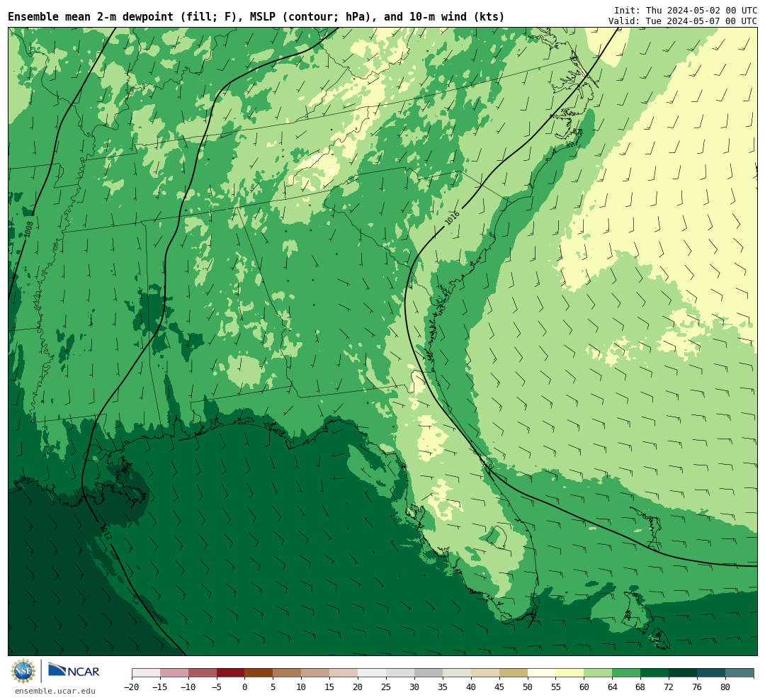Pick the pale yellow swatch between 50 and 55
This screenshot has height=700, width=765.
(542, 673)
